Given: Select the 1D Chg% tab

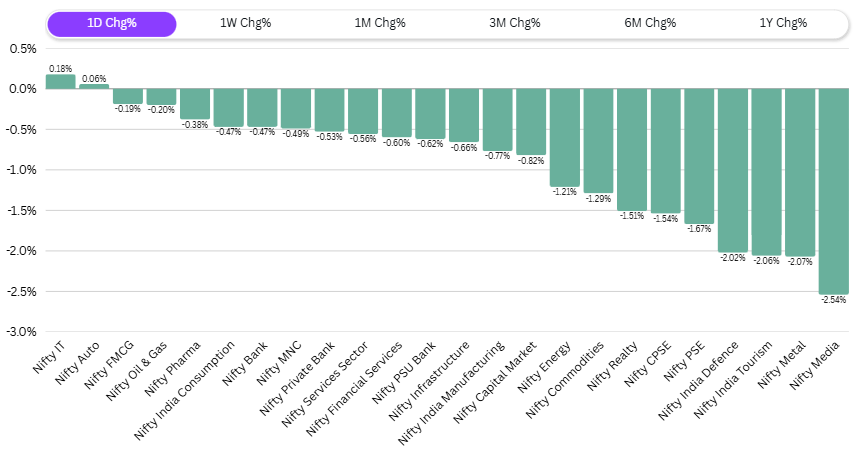Looking at the screenshot, I should click(111, 24).
